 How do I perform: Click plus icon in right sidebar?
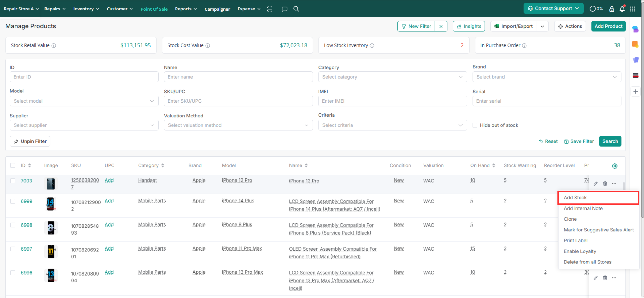click(x=635, y=92)
